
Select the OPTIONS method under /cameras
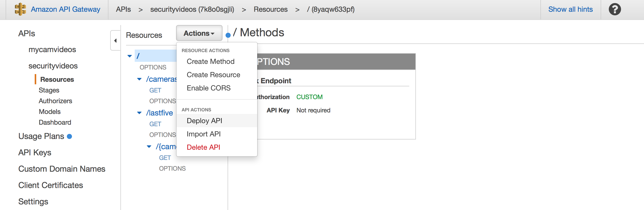click(x=163, y=101)
